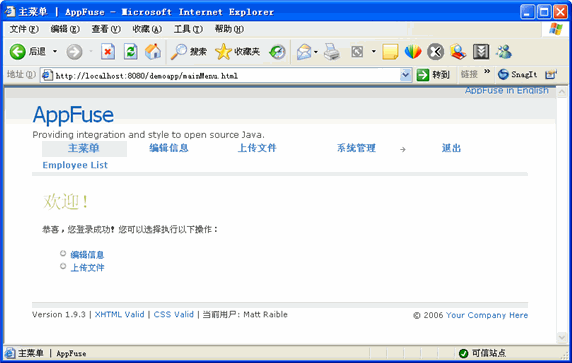Expand the address bar dropdown arrow

pyautogui.click(x=406, y=75)
